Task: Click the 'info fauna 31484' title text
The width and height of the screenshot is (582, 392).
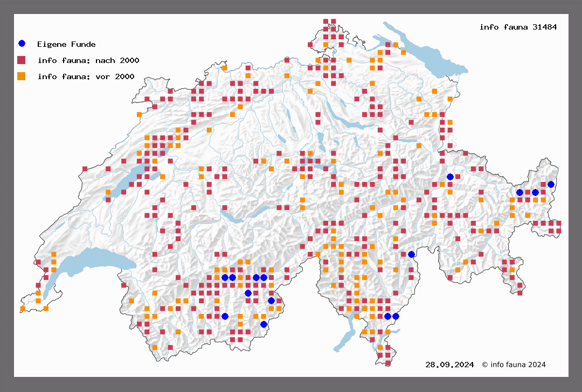Action: pos(518,27)
